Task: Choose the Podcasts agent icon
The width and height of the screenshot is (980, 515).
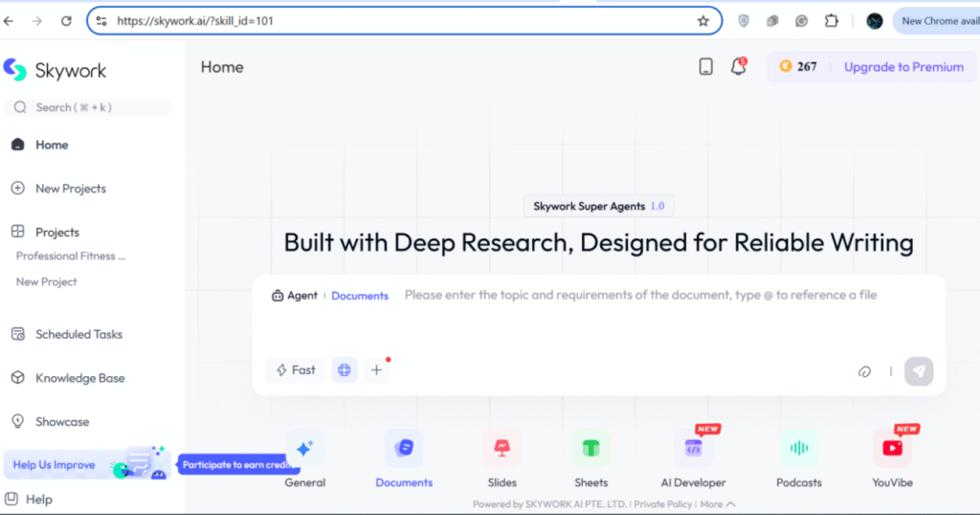Action: click(798, 448)
